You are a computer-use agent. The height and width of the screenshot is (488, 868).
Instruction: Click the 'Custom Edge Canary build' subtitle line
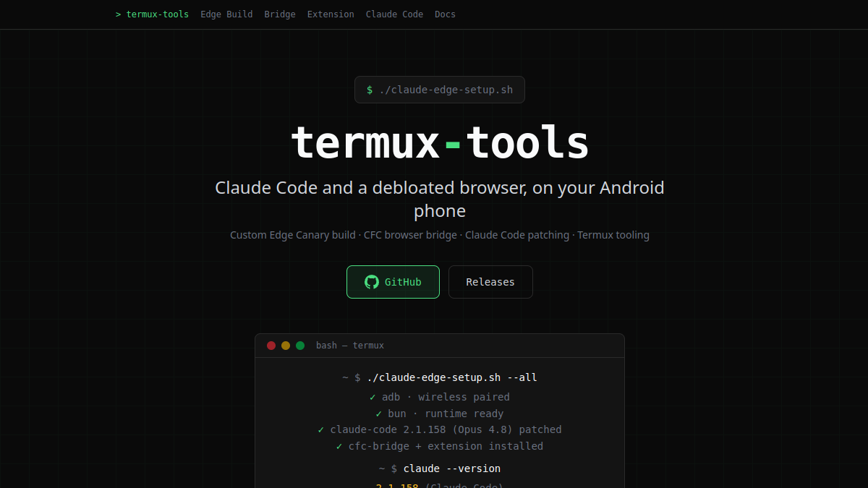(440, 235)
